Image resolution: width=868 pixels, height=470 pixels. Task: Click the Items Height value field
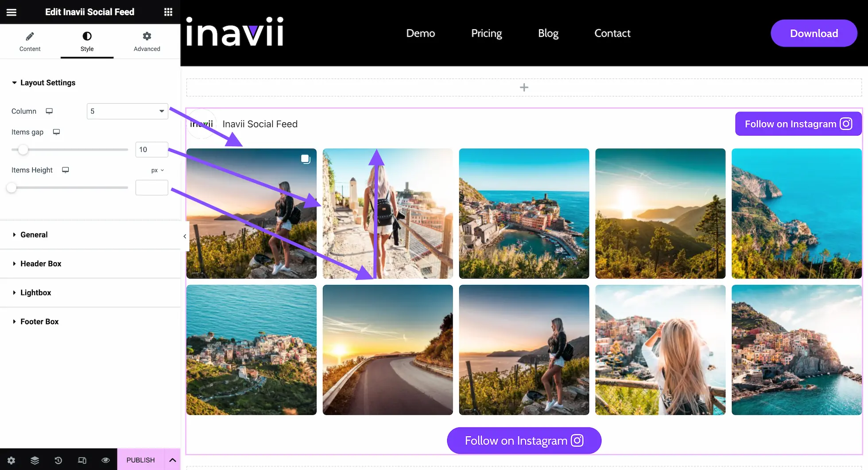(151, 188)
